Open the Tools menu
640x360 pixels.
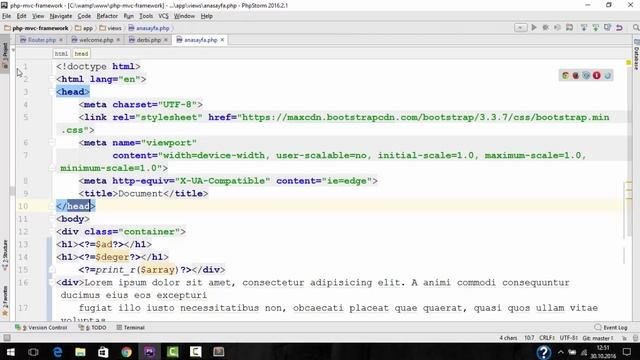click(146, 16)
